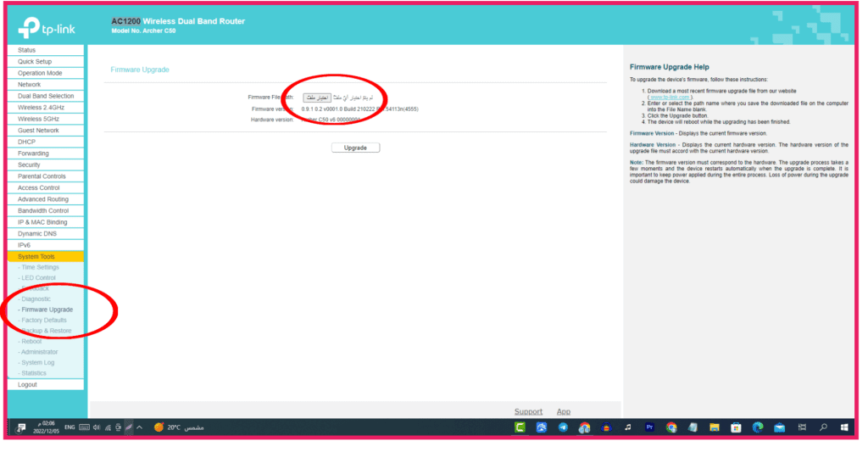Click the taskbar search magnifier icon
868x452 pixels.
coord(823,427)
